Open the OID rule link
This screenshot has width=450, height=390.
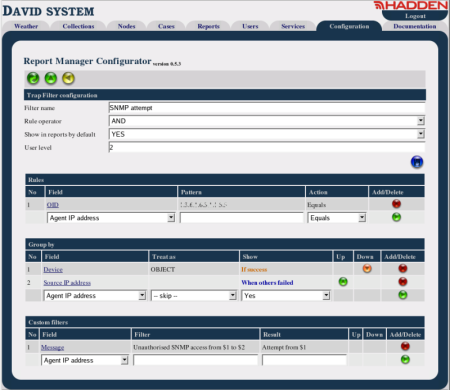tap(53, 205)
